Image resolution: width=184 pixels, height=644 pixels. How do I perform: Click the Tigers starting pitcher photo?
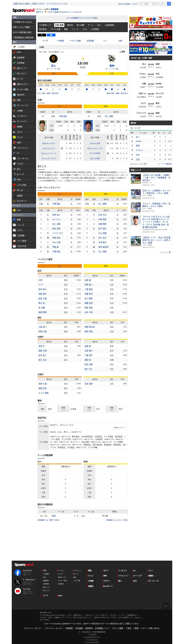coord(88,126)
